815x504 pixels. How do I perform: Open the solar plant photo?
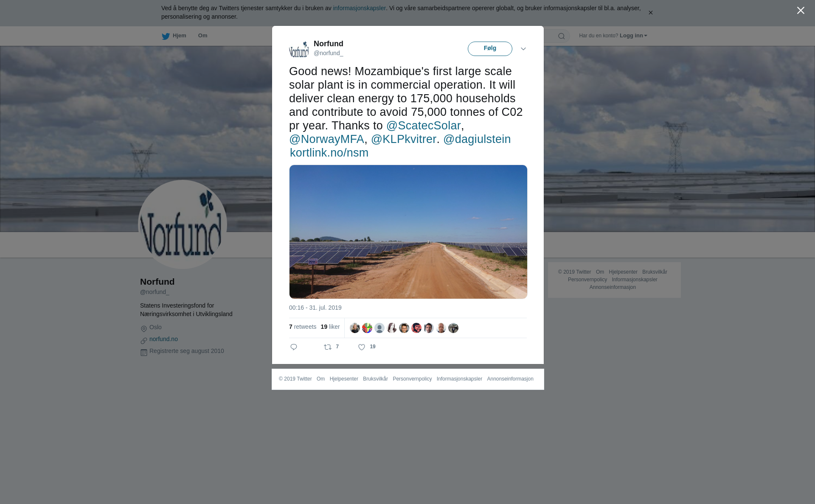coord(408,232)
